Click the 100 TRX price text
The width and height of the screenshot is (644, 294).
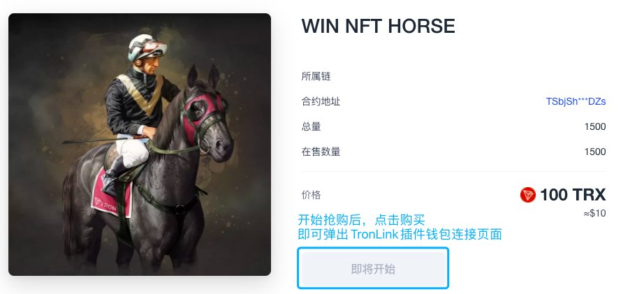(x=573, y=195)
